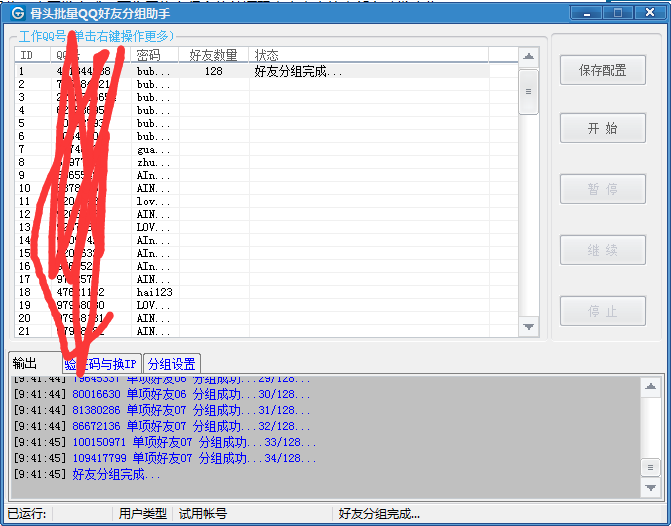Click the account list scroll-up arrow
Viewport: 671px width, 526px height.
point(529,57)
